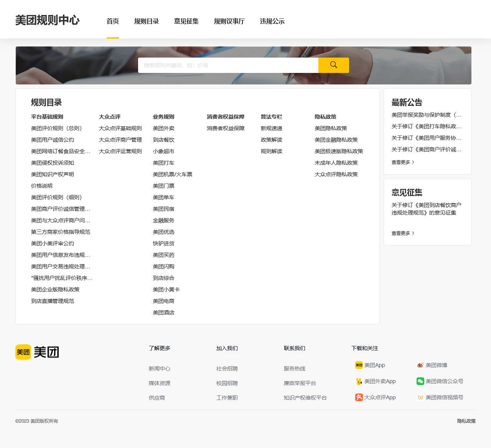Screen dimensions: 491x448
Task: Select the 意见征集 navigation item
Action: pyautogui.click(x=186, y=21)
